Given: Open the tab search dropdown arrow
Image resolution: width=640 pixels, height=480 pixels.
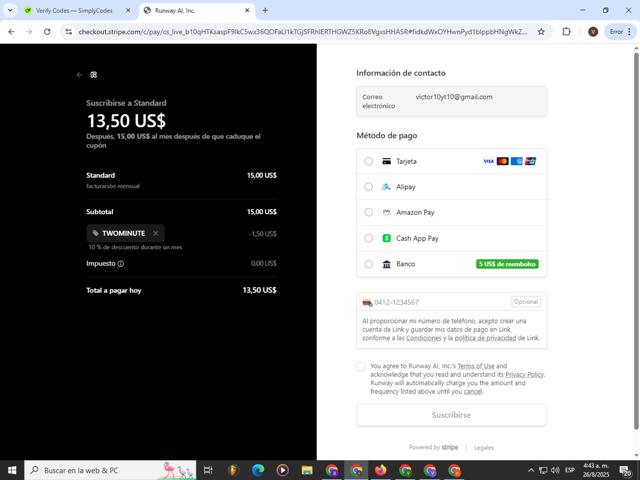Looking at the screenshot, I should coord(10,11).
